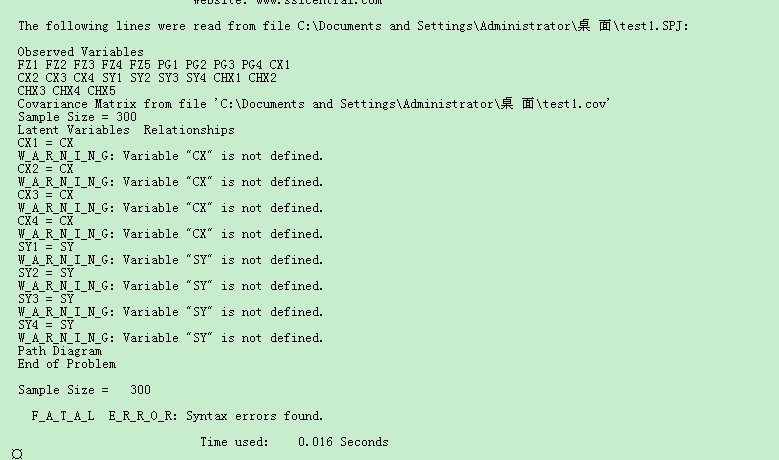779x460 pixels.
Task: Click the "Observed Variables" heading line
Action: (80, 52)
